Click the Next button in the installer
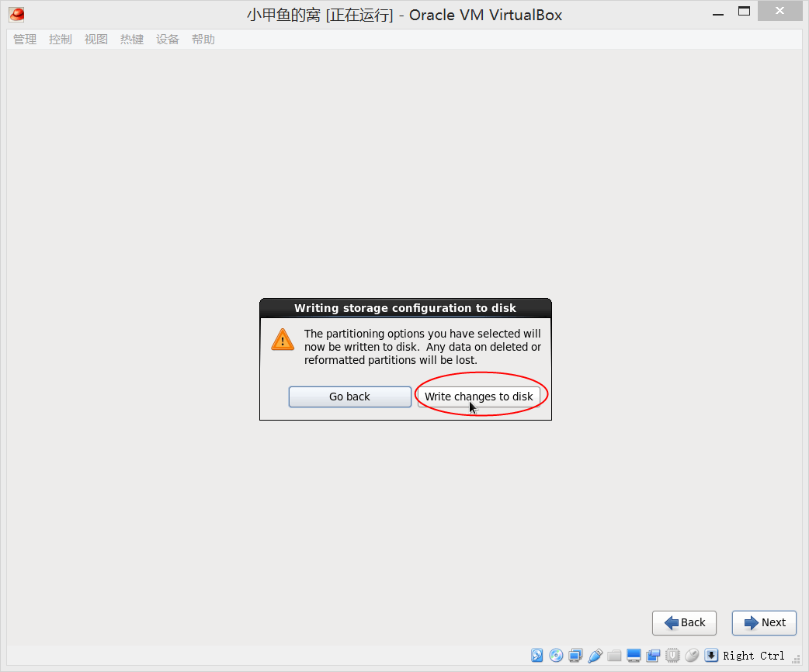809x672 pixels. coord(764,622)
